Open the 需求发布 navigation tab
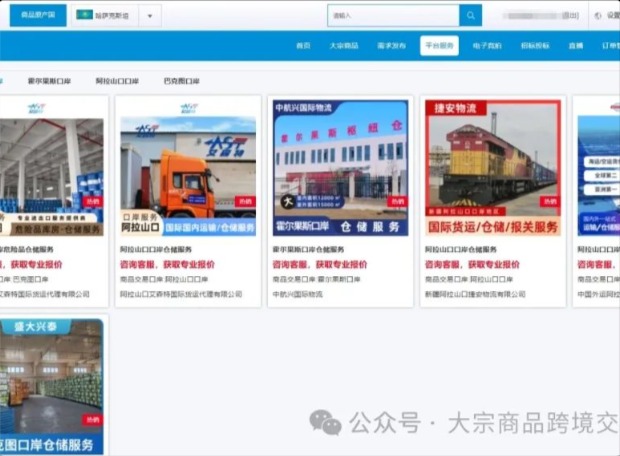 click(x=391, y=45)
